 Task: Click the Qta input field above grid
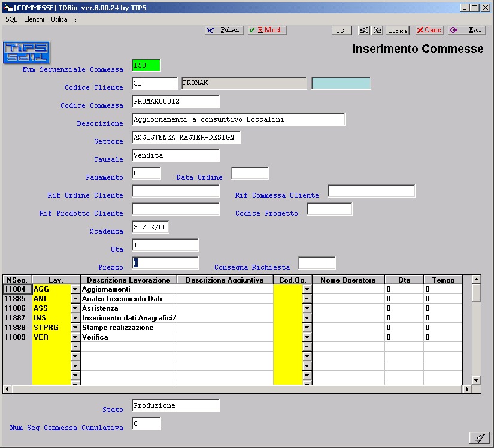pos(165,245)
